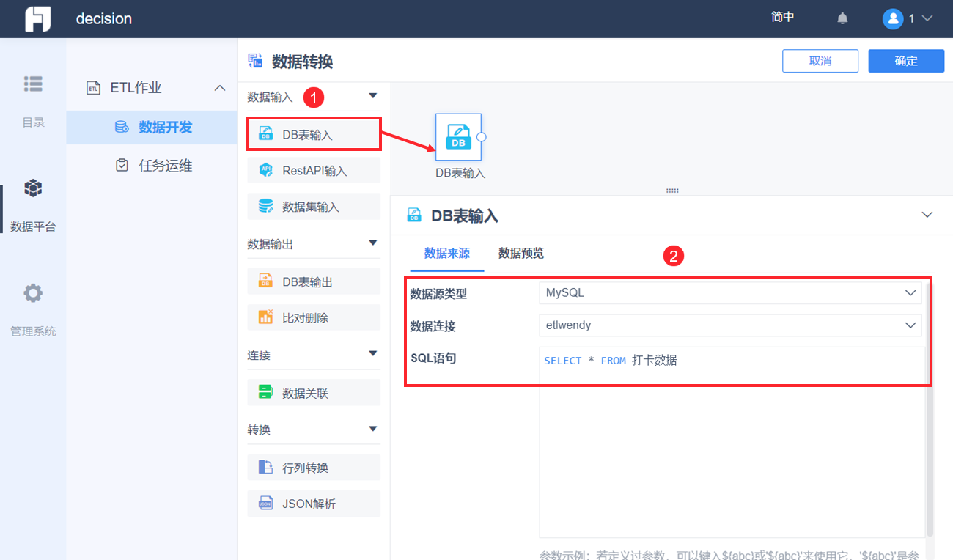Collapse the ETL作业 tree group
953x560 pixels.
point(219,88)
